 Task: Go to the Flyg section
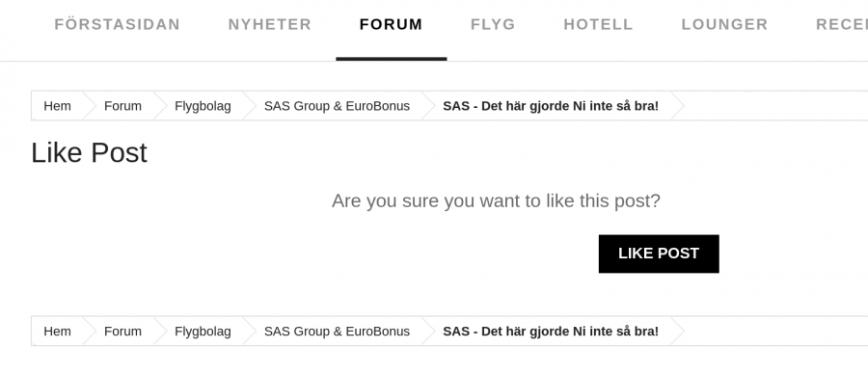tap(493, 25)
